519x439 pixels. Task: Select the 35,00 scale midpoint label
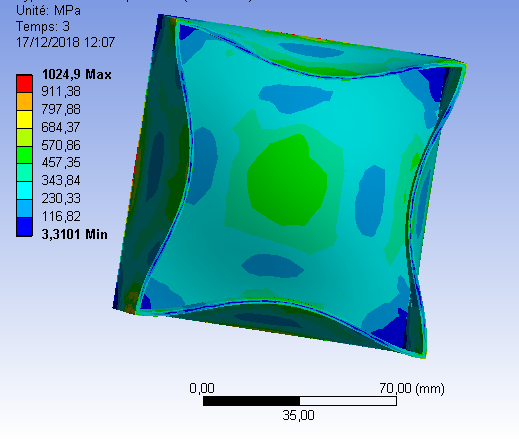[298, 415]
